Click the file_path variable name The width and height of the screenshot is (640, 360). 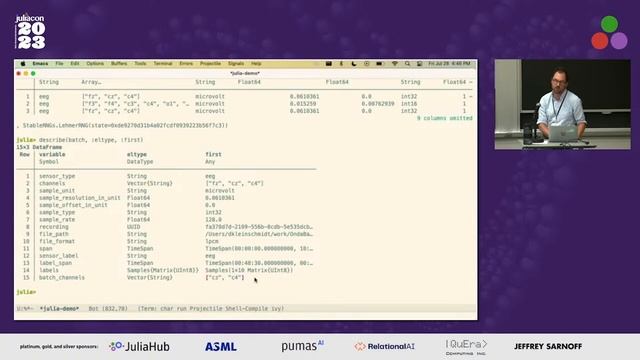click(53, 234)
